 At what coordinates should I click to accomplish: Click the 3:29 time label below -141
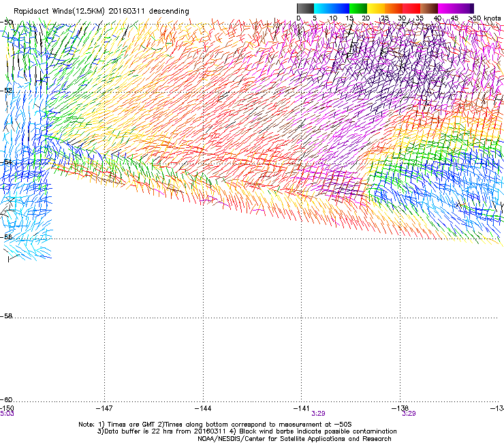point(318,414)
